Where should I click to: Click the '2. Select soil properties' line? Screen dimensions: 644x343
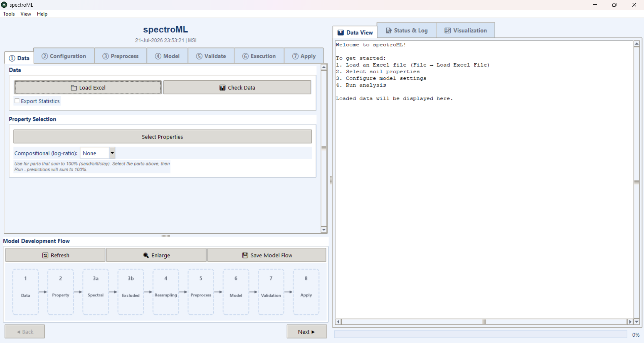378,72
